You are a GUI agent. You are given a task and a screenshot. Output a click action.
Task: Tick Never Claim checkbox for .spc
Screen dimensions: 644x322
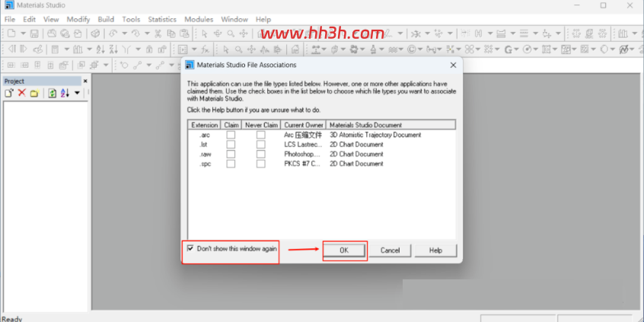point(261,164)
